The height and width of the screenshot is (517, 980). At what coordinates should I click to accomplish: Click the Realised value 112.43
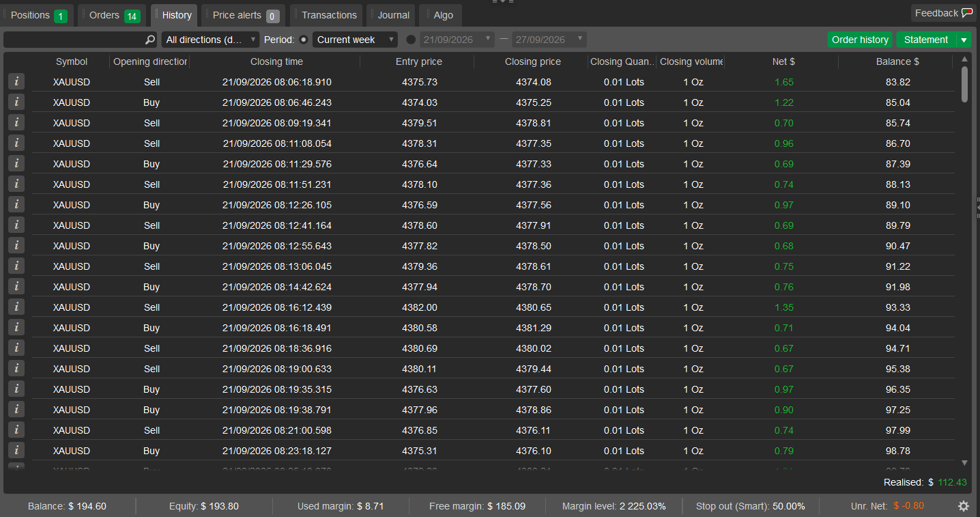coord(952,482)
